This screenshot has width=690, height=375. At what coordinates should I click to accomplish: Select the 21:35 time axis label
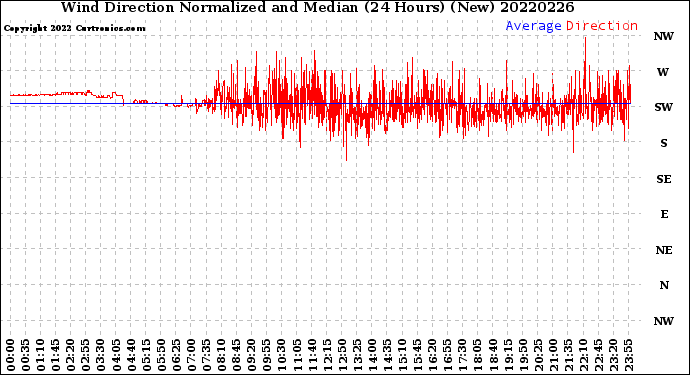point(568,355)
